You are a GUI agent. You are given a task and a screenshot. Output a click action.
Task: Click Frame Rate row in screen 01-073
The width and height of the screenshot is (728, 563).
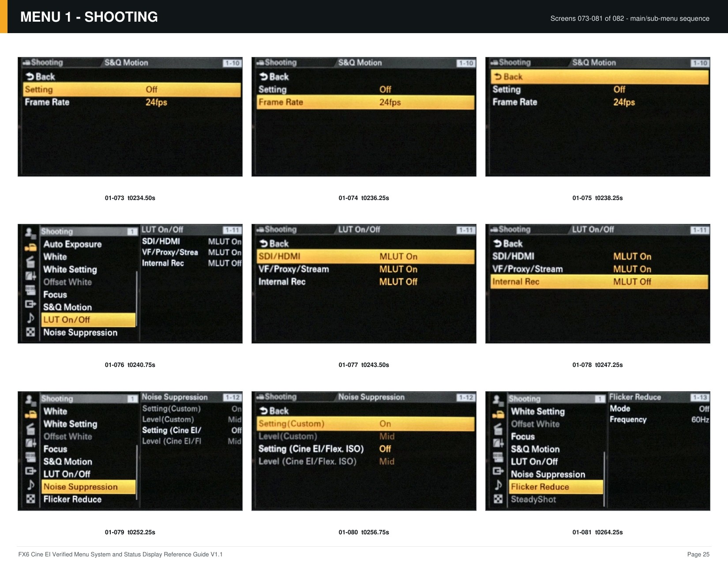(x=132, y=102)
